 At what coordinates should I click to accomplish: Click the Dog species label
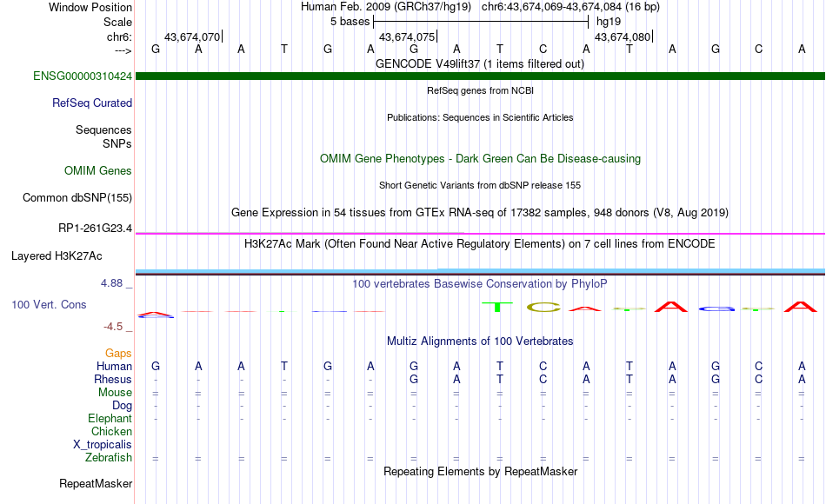pyautogui.click(x=123, y=406)
